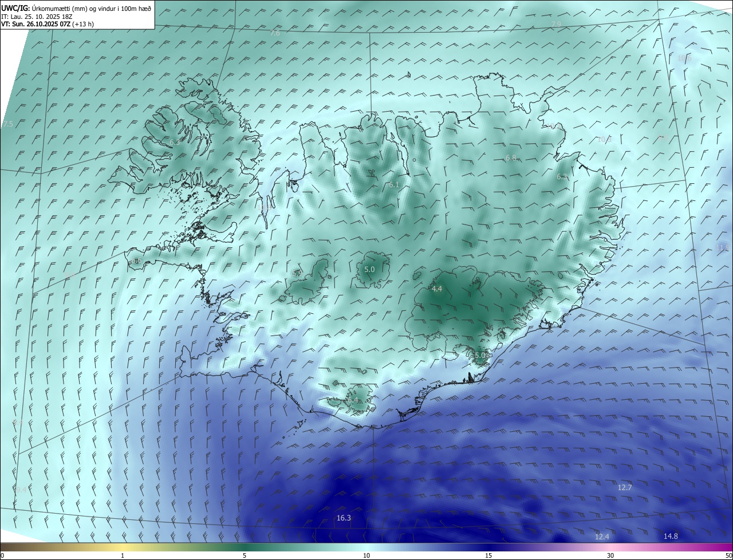Click the color scale label 10
The height and width of the screenshot is (560, 733).
[366, 555]
